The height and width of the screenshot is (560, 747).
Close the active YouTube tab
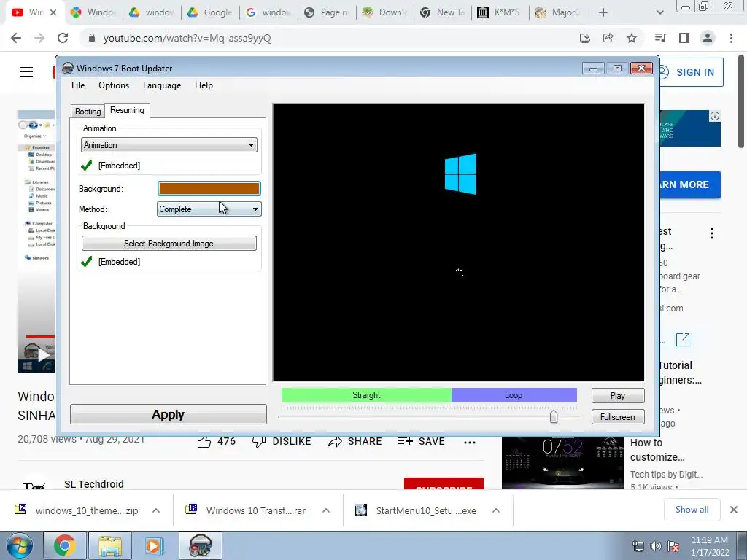(53, 12)
